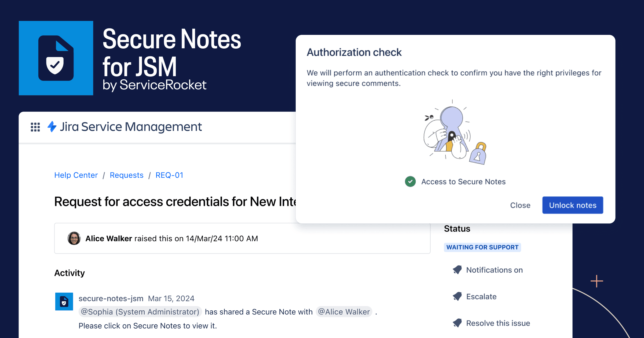Click the green check icon for Secure Notes access
This screenshot has width=644, height=338.
pos(410,182)
